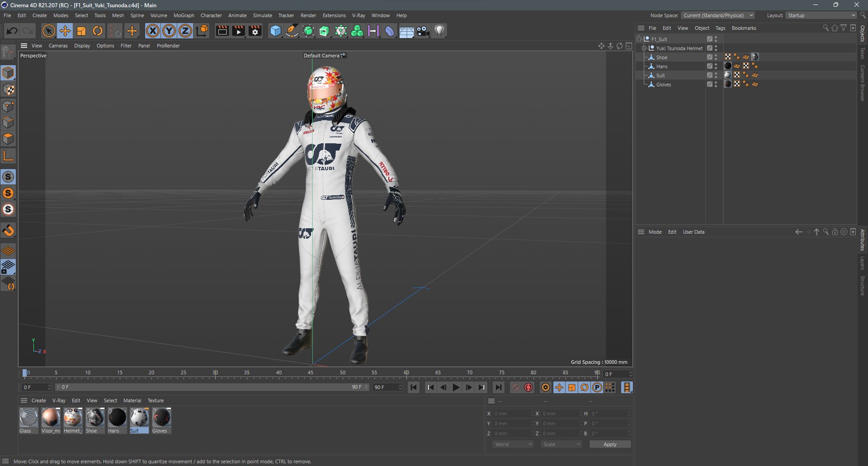Image resolution: width=868 pixels, height=466 pixels.
Task: Click the Extrude generator icon
Action: (325, 31)
